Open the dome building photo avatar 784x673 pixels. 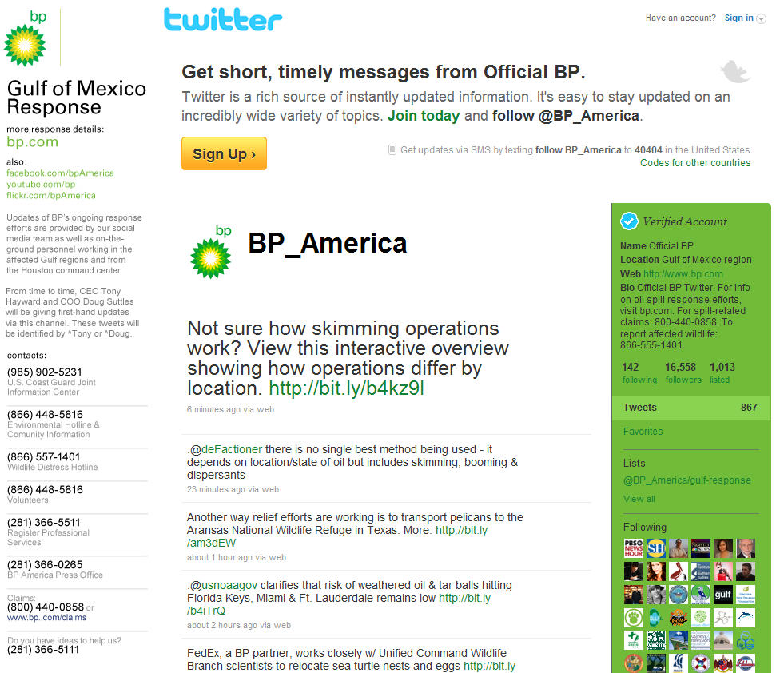tap(723, 640)
